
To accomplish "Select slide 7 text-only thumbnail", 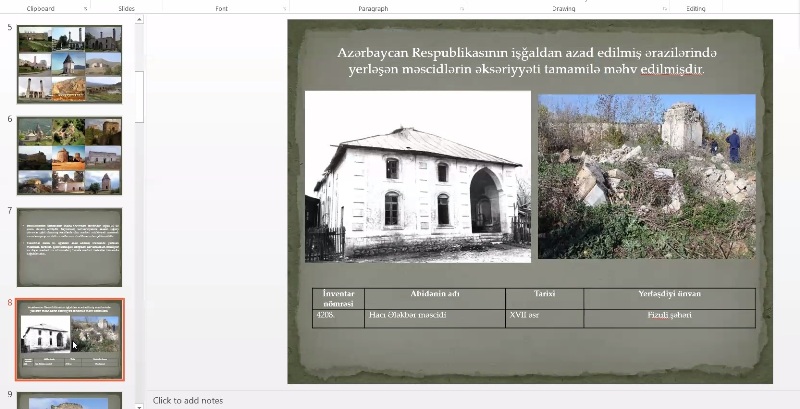I will 69,247.
